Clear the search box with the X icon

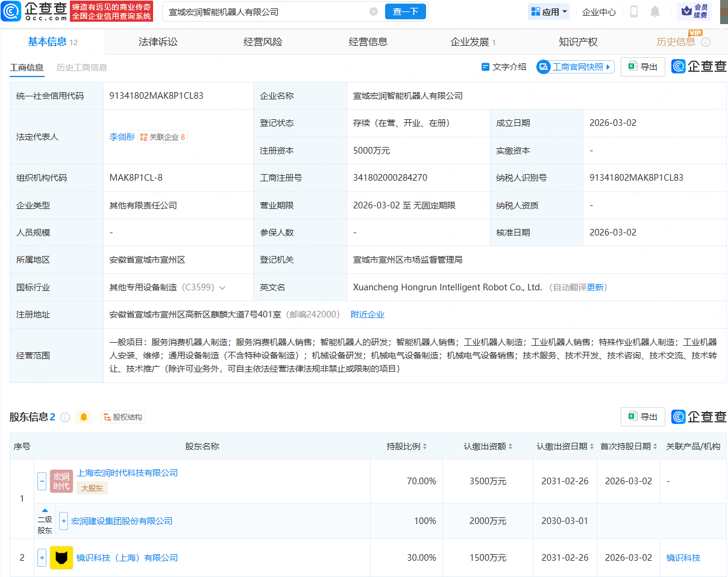[374, 11]
